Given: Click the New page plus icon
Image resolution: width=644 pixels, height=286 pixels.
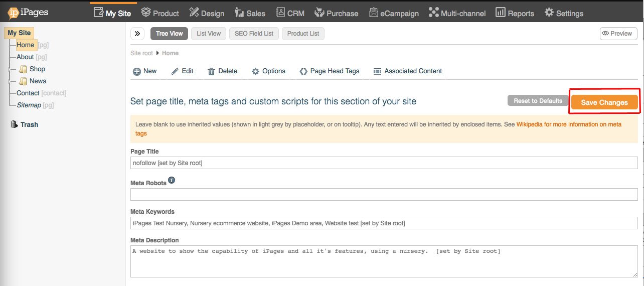Looking at the screenshot, I should click(136, 71).
